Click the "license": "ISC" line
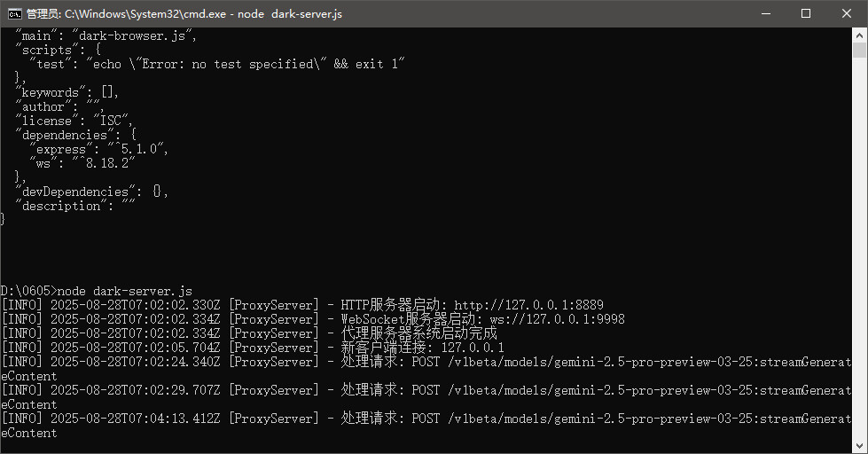868x454 pixels. [x=73, y=121]
